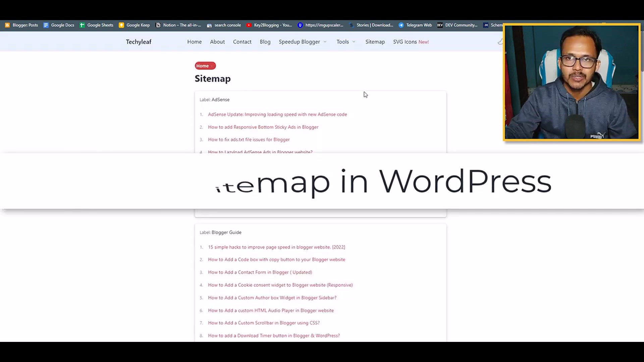The image size is (644, 362).
Task: Open the DEV Community bookmark
Action: (457, 25)
